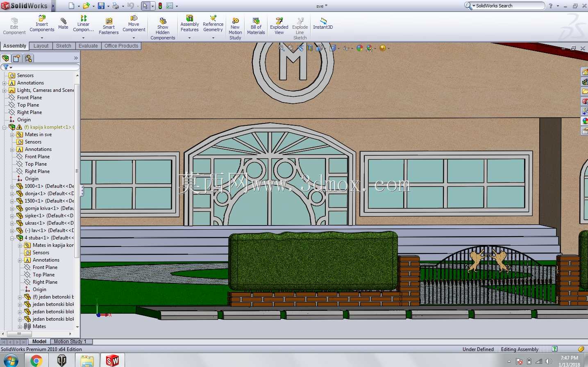The width and height of the screenshot is (588, 367).
Task: Open Assembly Features tool
Action: pyautogui.click(x=190, y=24)
